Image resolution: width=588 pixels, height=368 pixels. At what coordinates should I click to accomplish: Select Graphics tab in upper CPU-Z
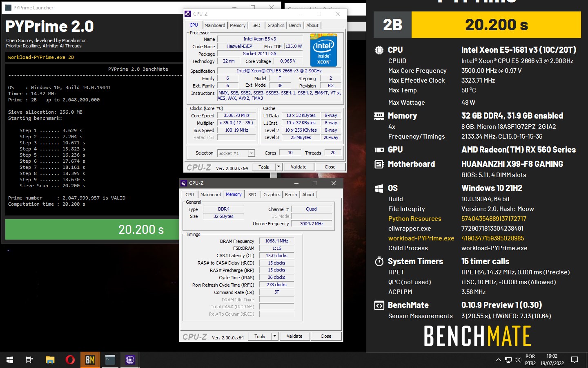tap(276, 25)
